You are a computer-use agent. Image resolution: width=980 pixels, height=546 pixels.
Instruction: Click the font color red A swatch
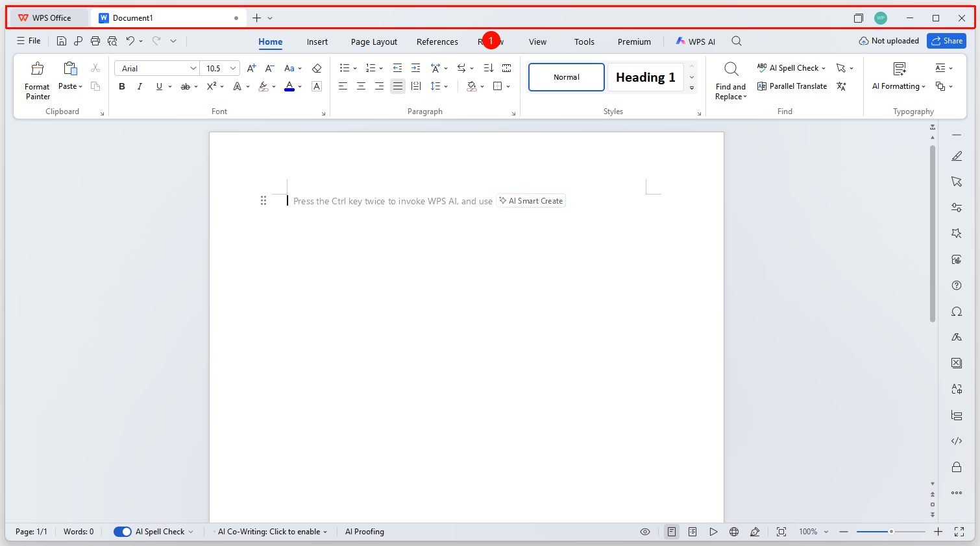pos(289,86)
